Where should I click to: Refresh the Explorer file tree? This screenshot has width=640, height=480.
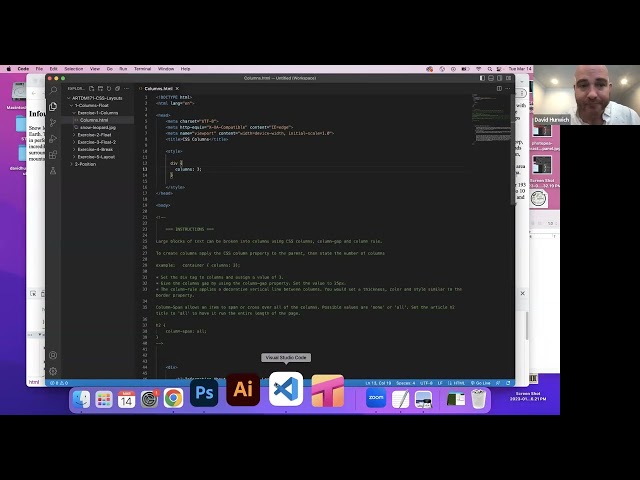(109, 89)
